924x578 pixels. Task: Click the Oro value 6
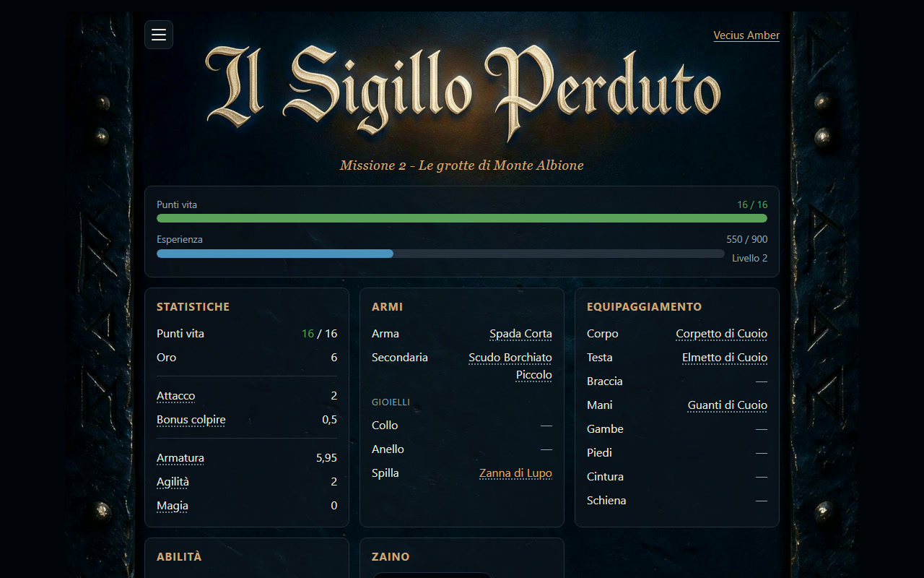(334, 358)
